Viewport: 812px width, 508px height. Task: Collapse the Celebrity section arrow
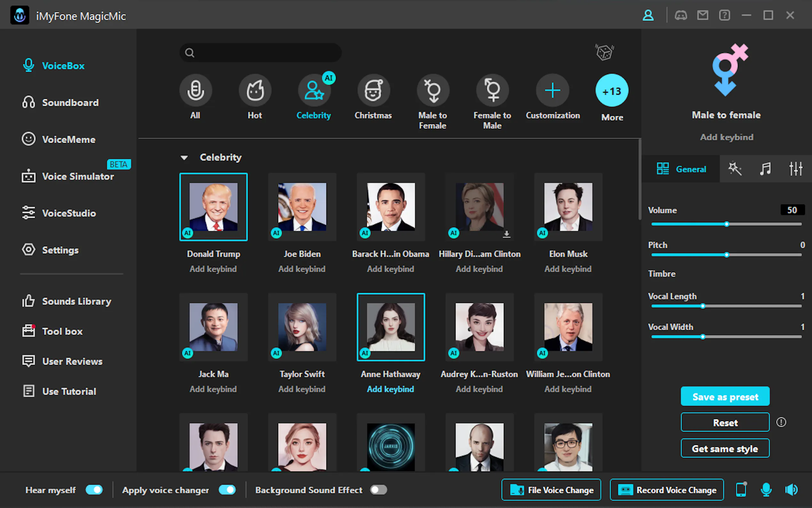coord(184,158)
